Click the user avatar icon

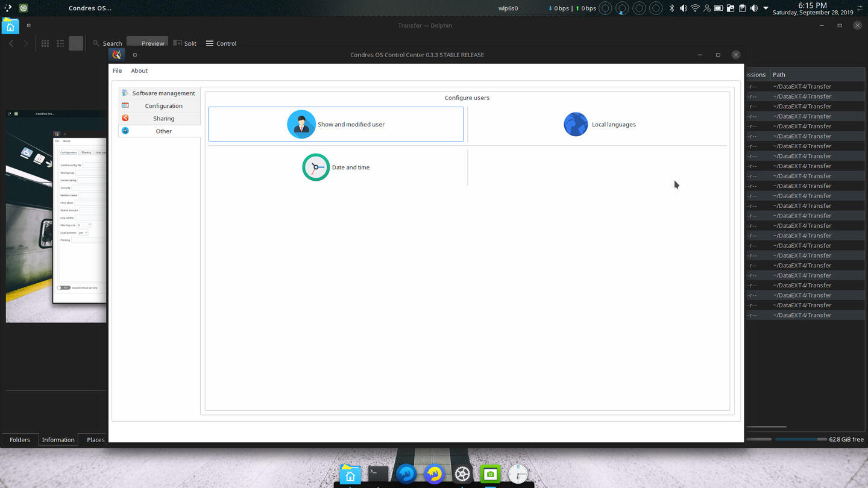click(x=301, y=124)
